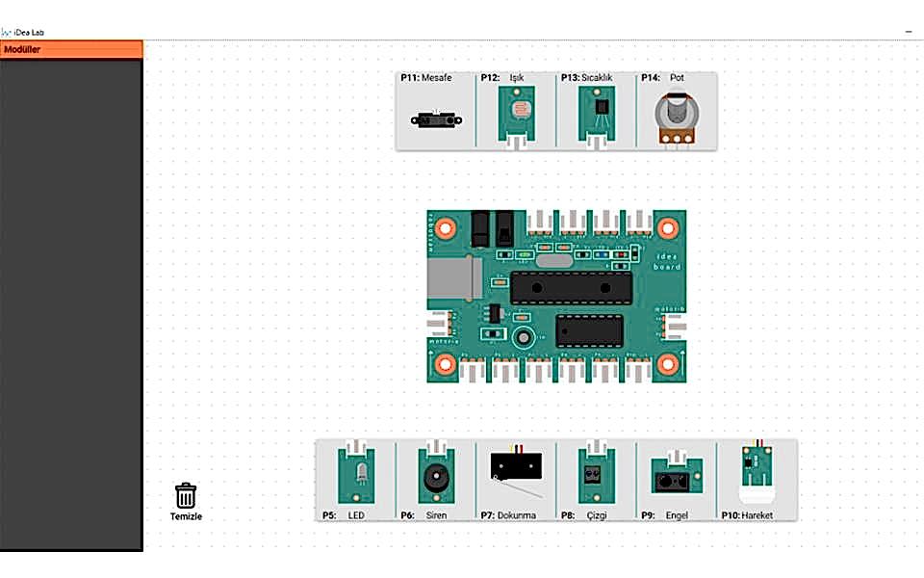This screenshot has width=924, height=578.
Task: Click the P6 Siren buzzer module
Action: point(436,477)
